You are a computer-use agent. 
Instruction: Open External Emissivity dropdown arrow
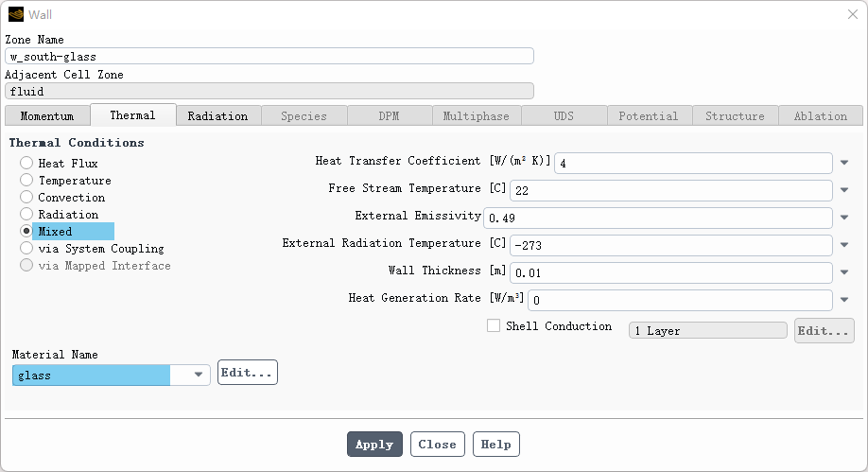(844, 219)
